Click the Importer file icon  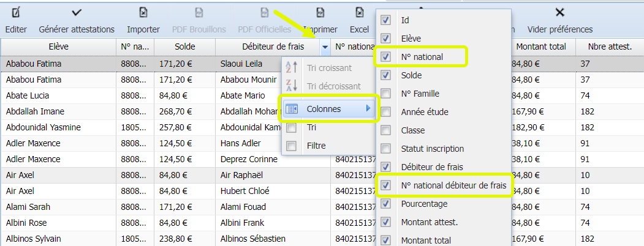143,12
